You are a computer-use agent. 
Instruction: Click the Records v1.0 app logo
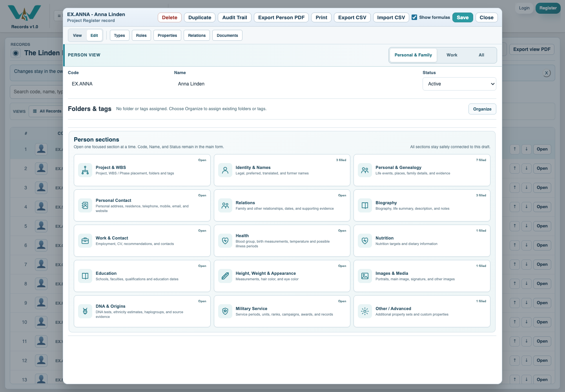pos(24,13)
